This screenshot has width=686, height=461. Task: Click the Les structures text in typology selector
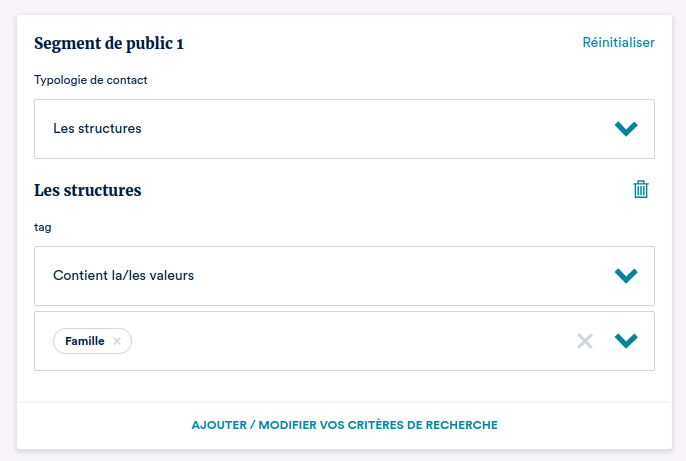(97, 129)
